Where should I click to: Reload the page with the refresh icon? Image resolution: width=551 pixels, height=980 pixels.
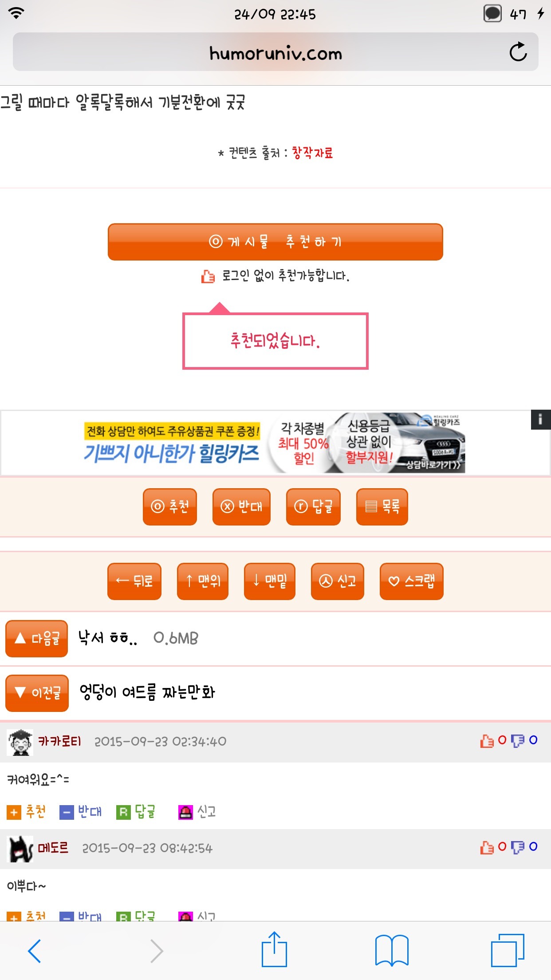[518, 52]
